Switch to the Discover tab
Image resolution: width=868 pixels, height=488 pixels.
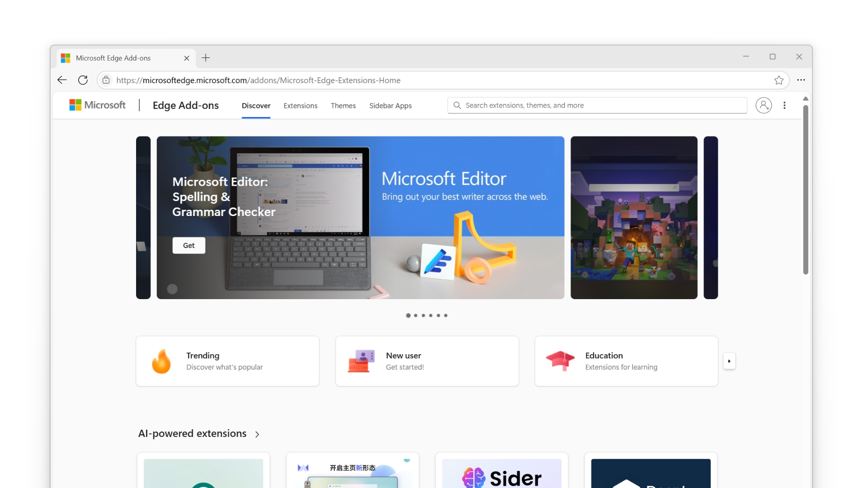256,105
